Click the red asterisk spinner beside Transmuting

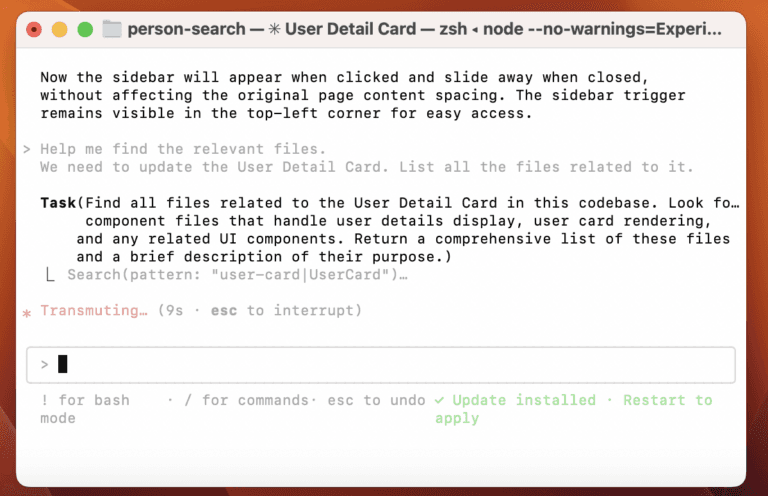[27, 312]
